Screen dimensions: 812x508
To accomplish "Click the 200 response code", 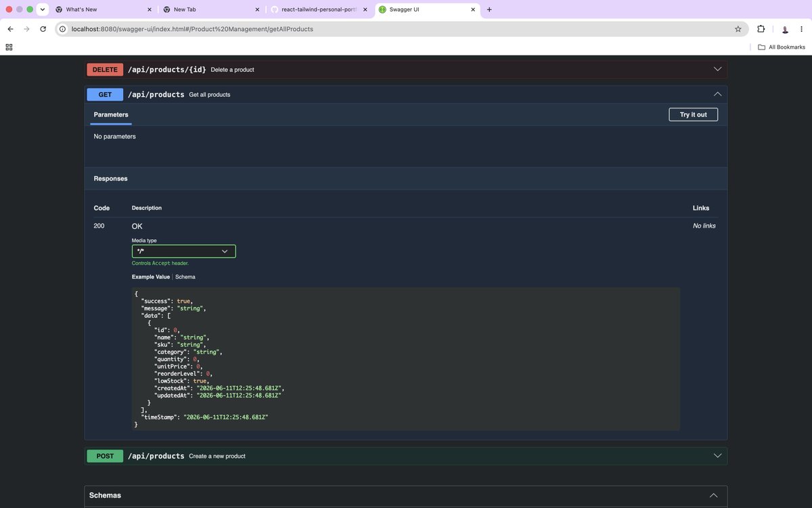I will tap(99, 226).
